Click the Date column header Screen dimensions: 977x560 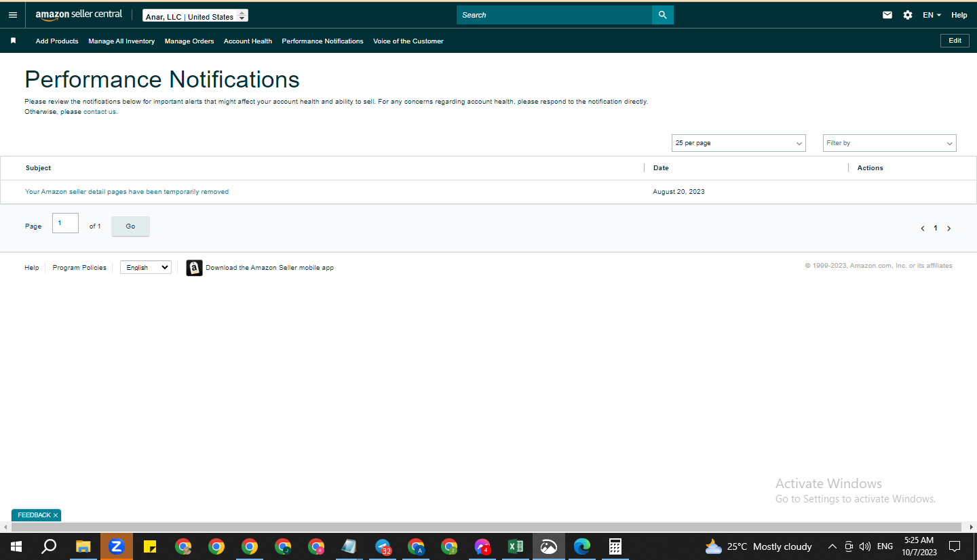click(661, 168)
